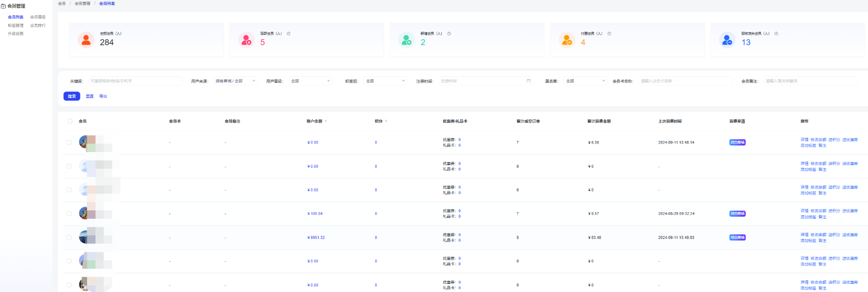868x292 pixels.
Task: Go to 标签管理 in the sidebar
Action: coord(16,25)
